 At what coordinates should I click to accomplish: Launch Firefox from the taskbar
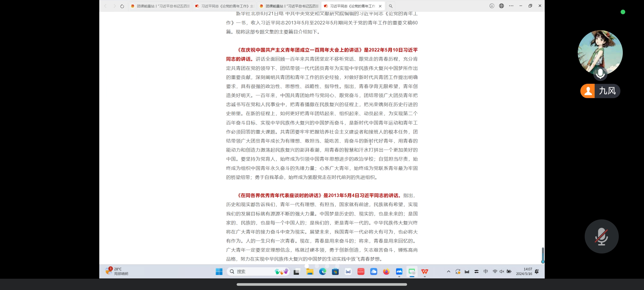(386, 272)
